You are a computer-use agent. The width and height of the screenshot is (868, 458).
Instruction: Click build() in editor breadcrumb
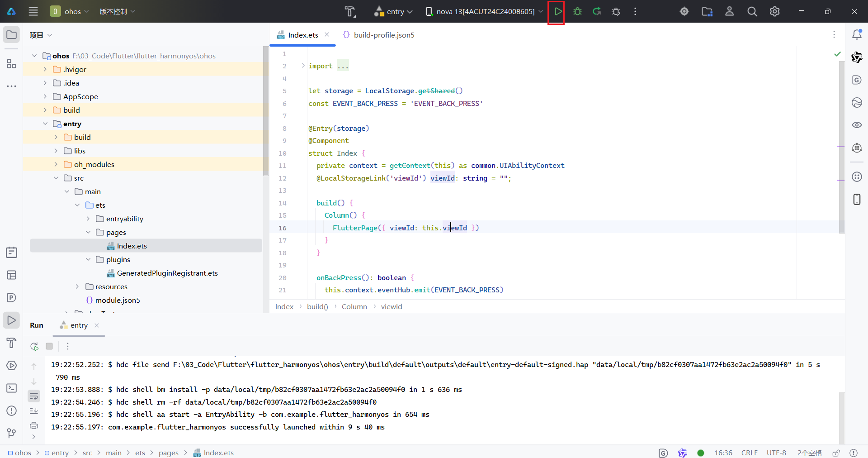[x=317, y=306]
